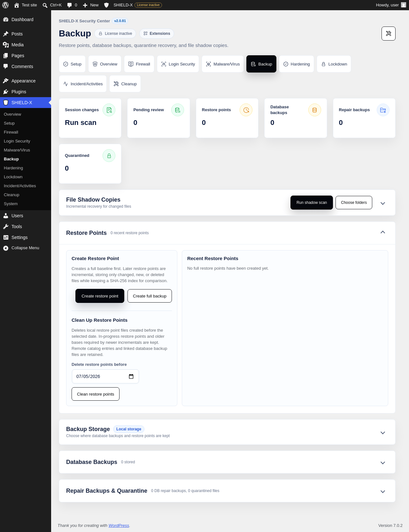Open Media in the sidebar

tap(26, 45)
